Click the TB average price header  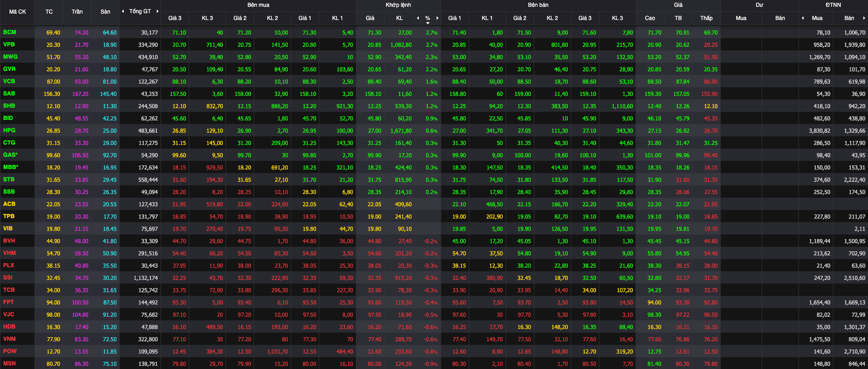pos(678,18)
